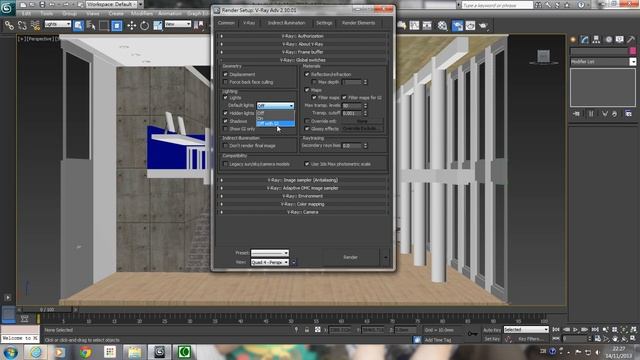Switch to the Utilities hammer panel

(x=631, y=40)
